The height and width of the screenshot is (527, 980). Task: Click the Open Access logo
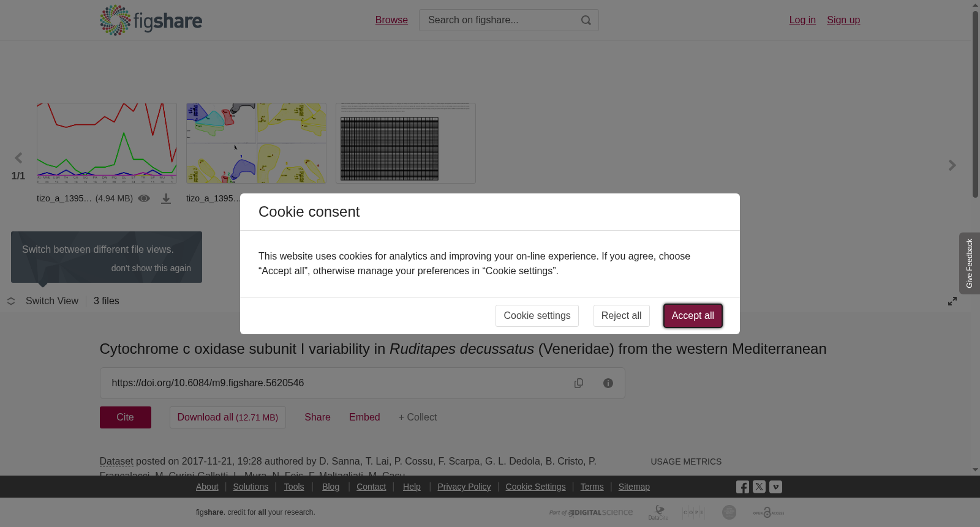pos(769,512)
